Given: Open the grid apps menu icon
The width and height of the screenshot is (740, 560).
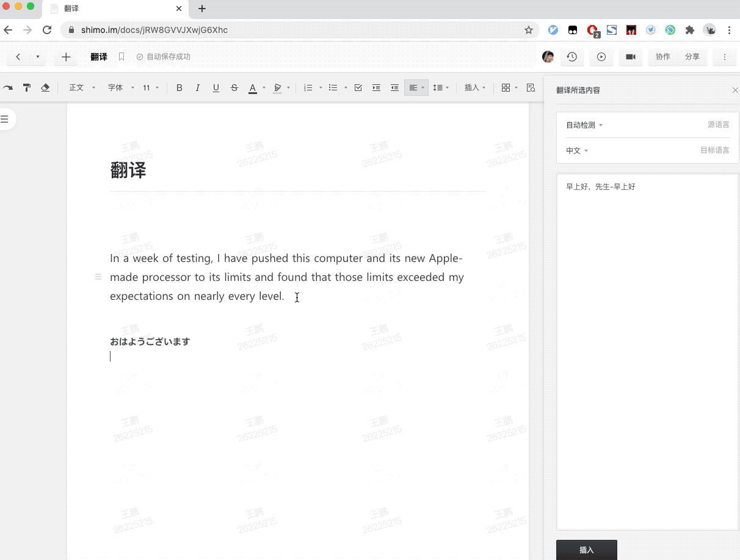Looking at the screenshot, I should tap(506, 88).
